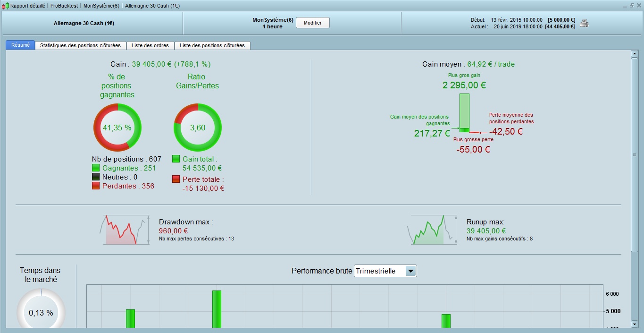Click the Ratio Gains/Pertes donut chart
This screenshot has height=333, width=644.
[198, 128]
